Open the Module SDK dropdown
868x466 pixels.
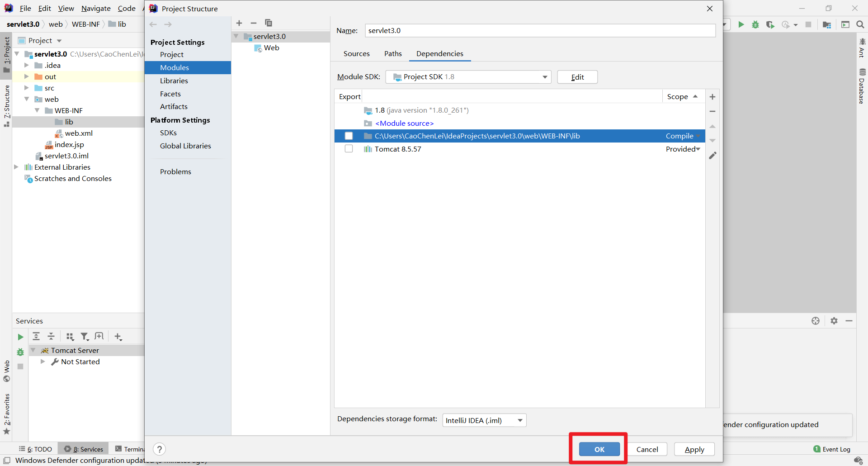(468, 77)
